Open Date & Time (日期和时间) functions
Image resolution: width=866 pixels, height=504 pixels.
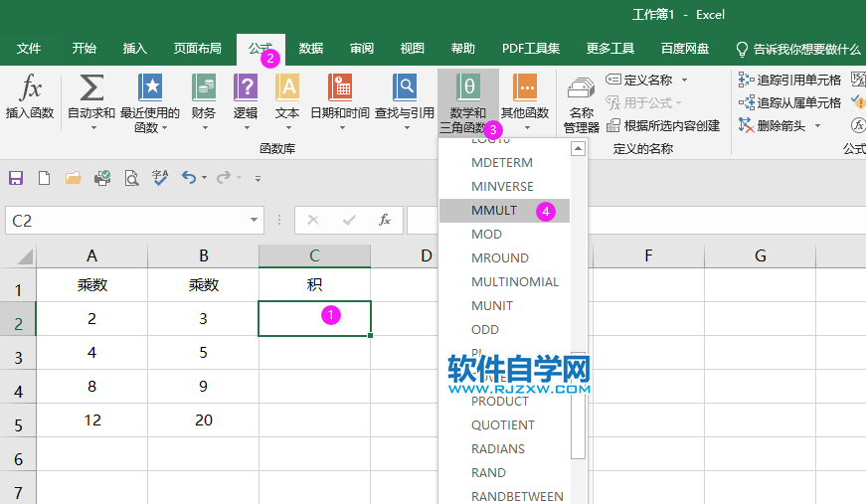pyautogui.click(x=340, y=102)
